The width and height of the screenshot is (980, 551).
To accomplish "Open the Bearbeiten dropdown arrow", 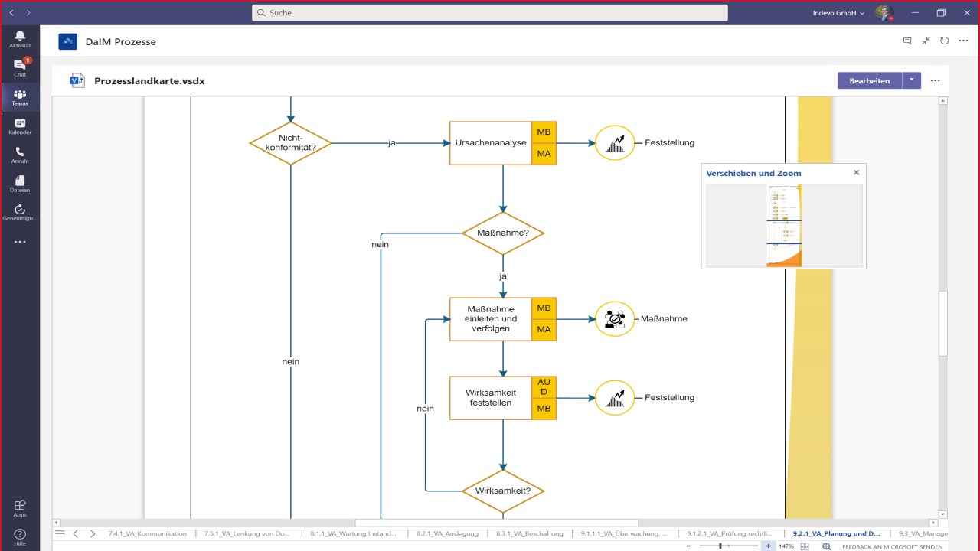I will click(x=911, y=80).
